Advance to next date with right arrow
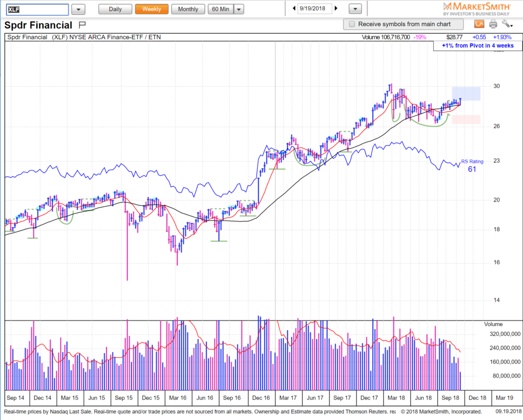 click(x=336, y=9)
